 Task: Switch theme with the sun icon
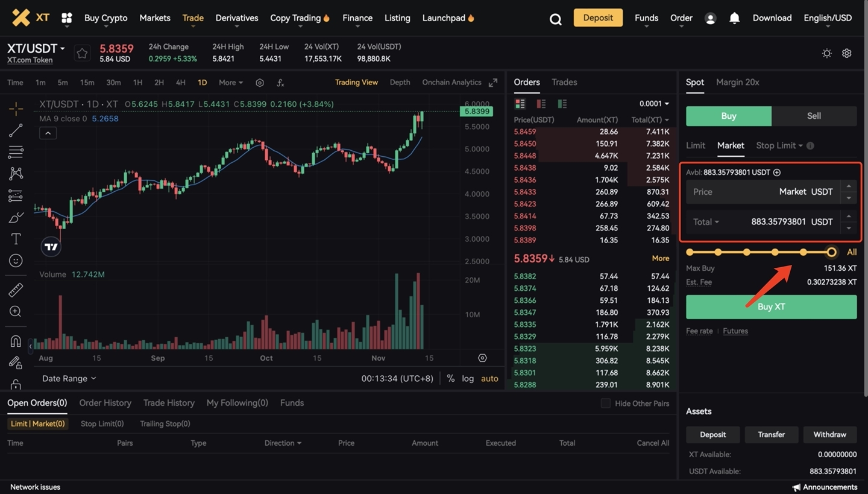point(827,53)
